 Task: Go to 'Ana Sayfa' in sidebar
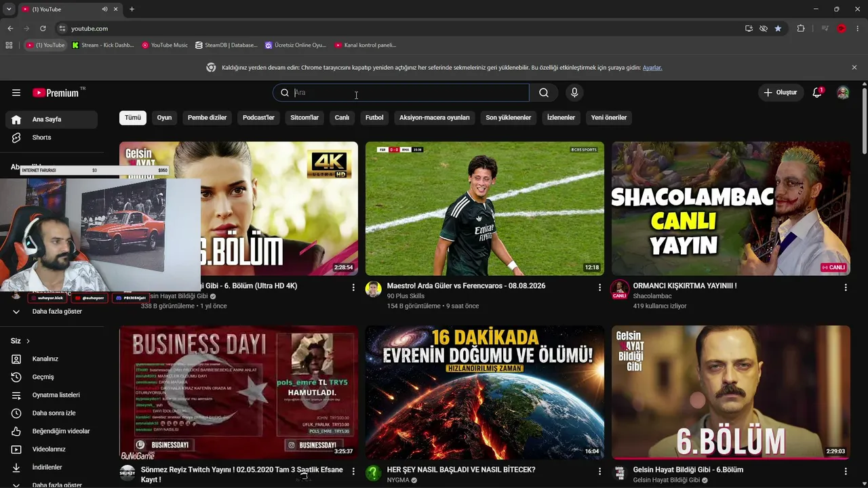pos(52,120)
